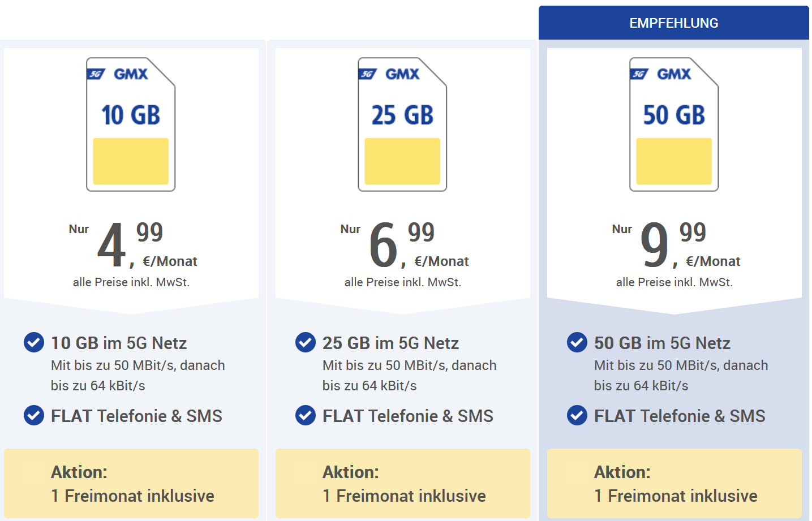
Task: Click checkmark next to FLAT Telefonie in 50 GB plan
Action: coord(577,415)
